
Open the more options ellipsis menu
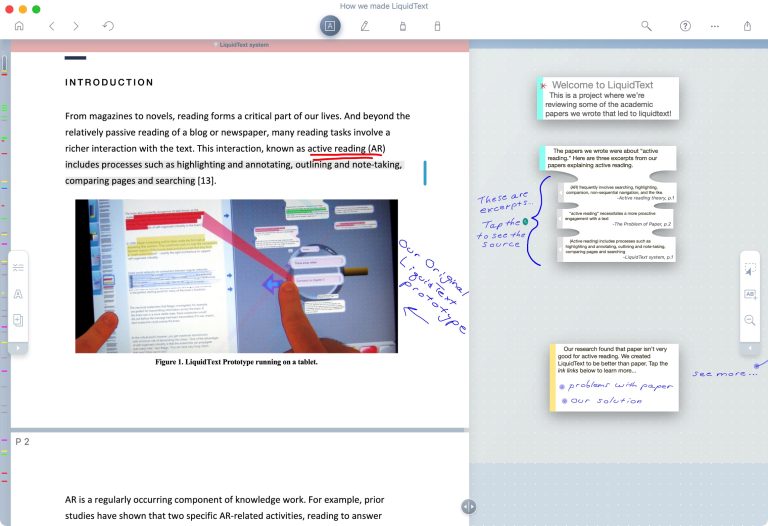tap(715, 26)
